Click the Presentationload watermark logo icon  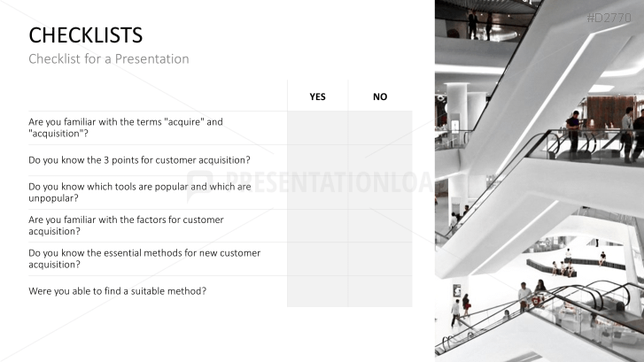[x=200, y=186]
